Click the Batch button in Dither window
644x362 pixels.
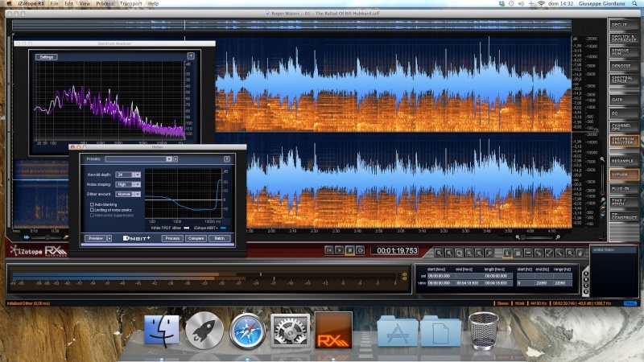pyautogui.click(x=219, y=238)
